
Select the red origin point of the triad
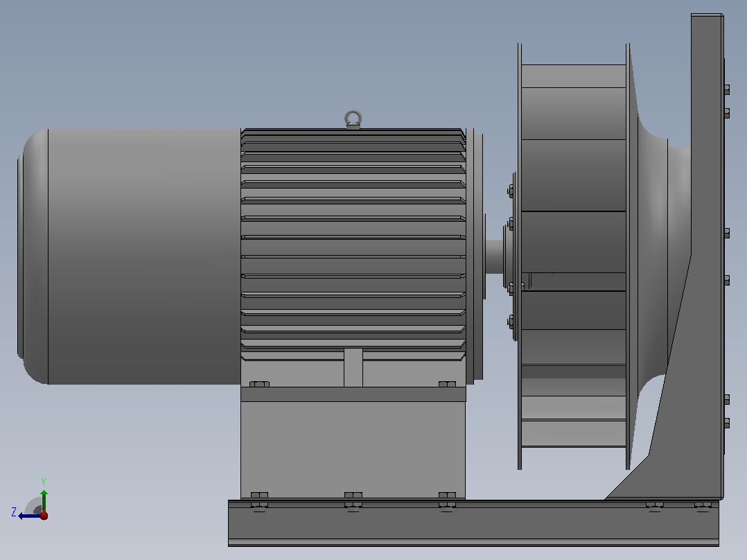(x=44, y=515)
